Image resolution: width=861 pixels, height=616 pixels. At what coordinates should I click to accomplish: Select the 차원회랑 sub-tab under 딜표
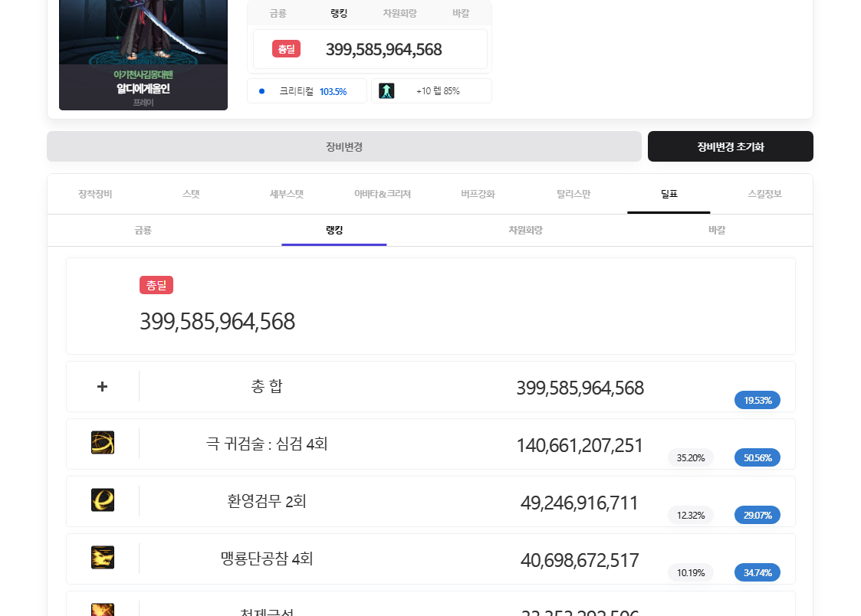coord(525,230)
